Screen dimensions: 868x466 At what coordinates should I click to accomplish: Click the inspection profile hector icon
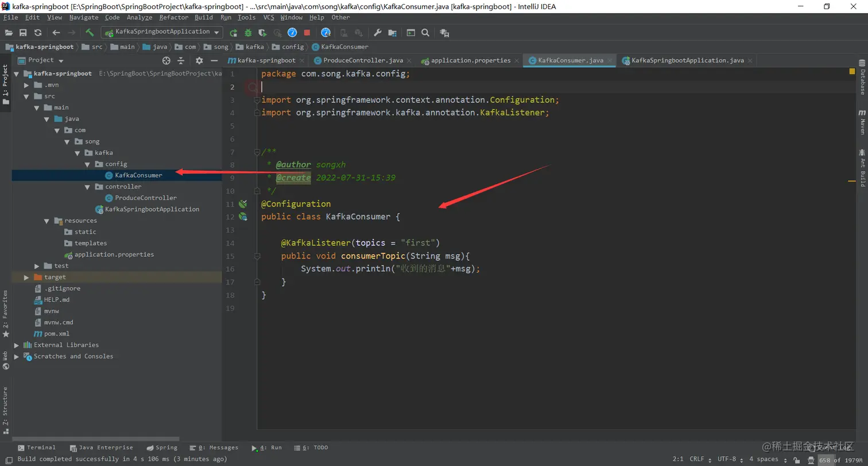click(x=810, y=460)
